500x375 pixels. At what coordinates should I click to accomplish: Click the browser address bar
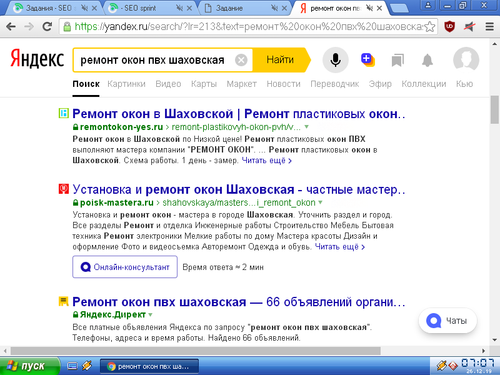248,26
